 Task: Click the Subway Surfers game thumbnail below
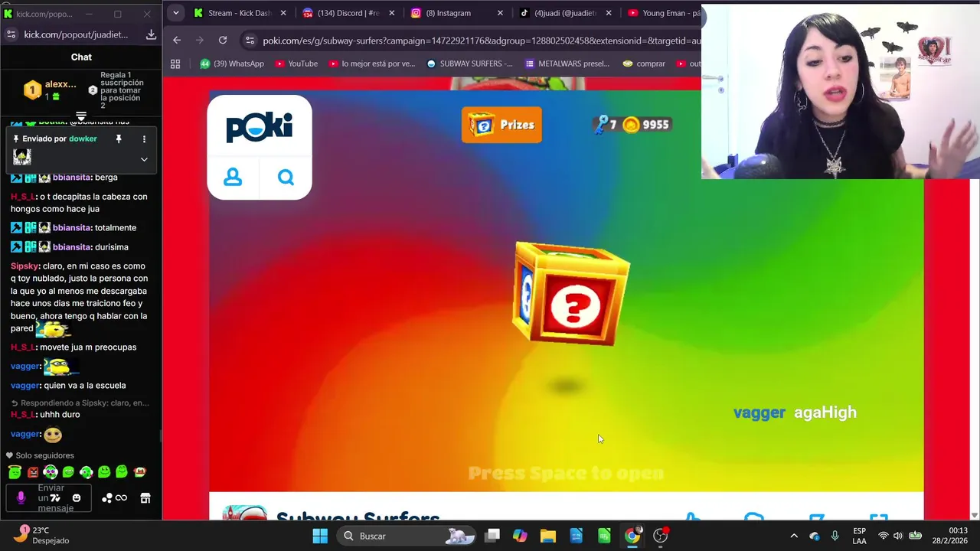pyautogui.click(x=245, y=513)
